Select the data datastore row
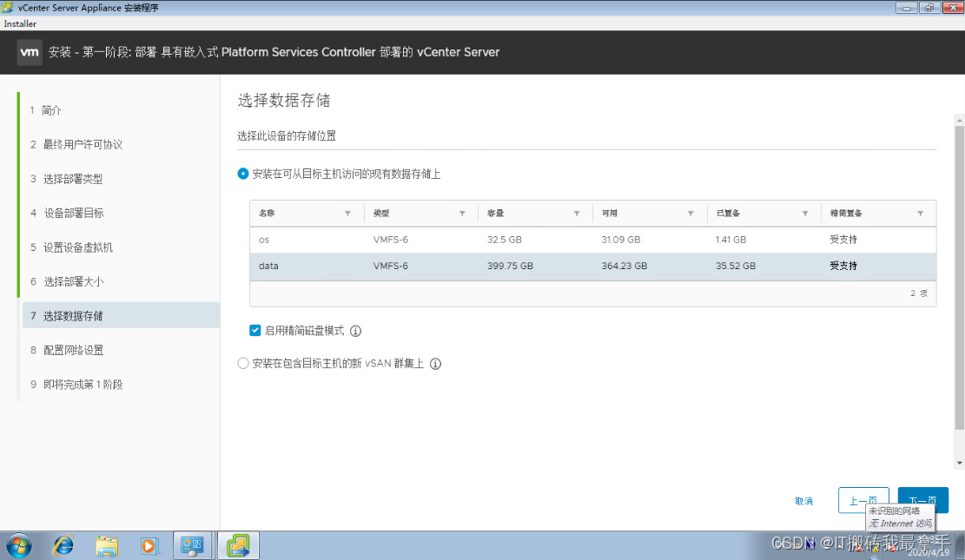This screenshot has width=965, height=560. click(592, 267)
